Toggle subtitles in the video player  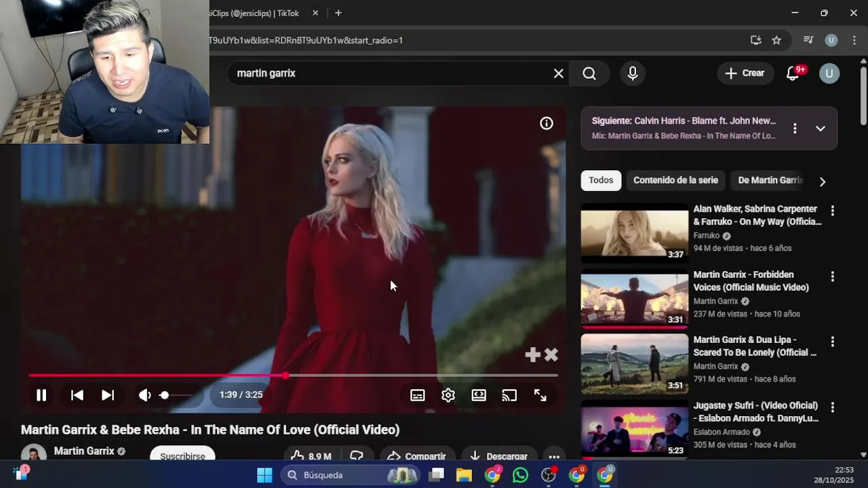(x=418, y=395)
